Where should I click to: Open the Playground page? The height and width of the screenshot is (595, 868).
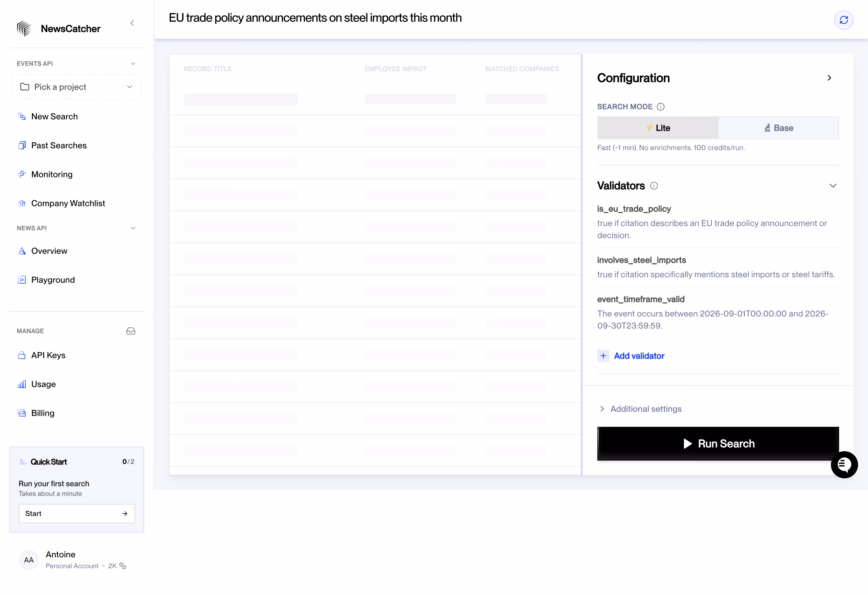pos(53,280)
